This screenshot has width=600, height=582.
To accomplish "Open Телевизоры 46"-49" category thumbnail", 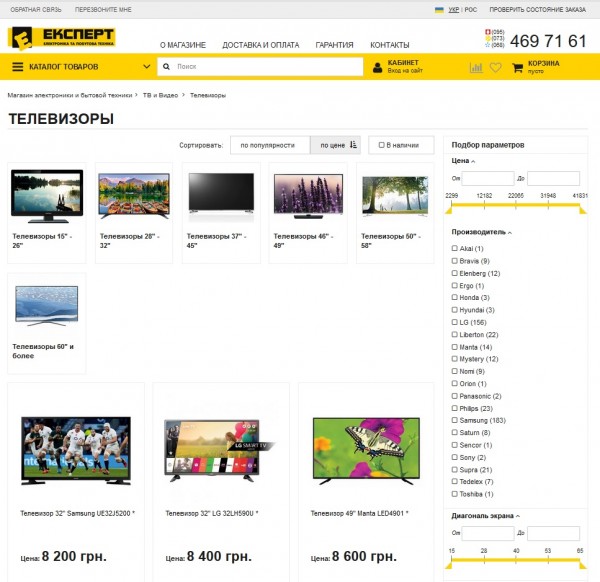I will [x=308, y=196].
